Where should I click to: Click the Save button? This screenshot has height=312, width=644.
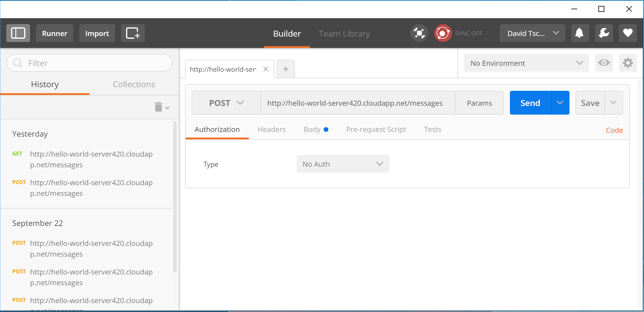(590, 103)
